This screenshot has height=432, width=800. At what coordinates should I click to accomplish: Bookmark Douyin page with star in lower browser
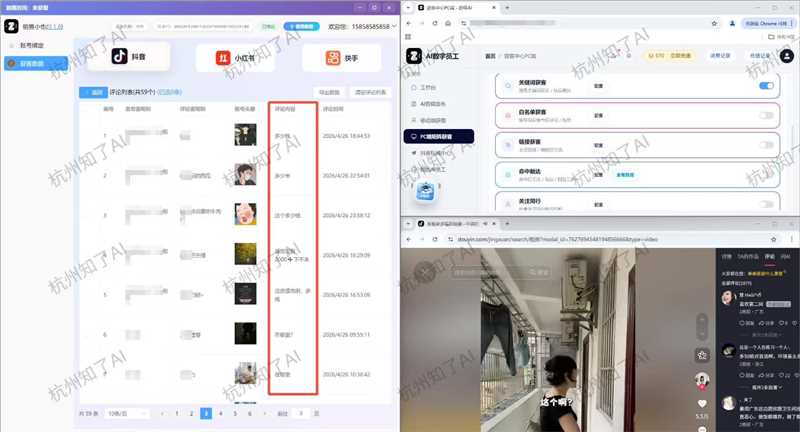[773, 239]
